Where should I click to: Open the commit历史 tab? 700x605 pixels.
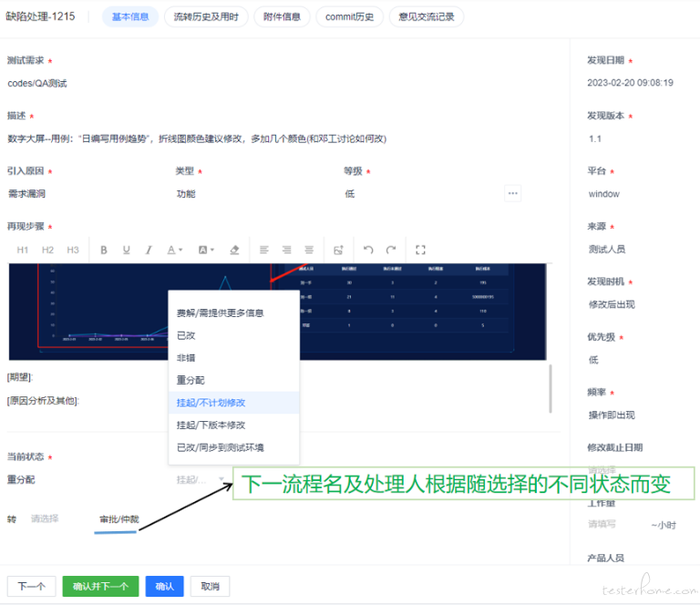coord(349,16)
